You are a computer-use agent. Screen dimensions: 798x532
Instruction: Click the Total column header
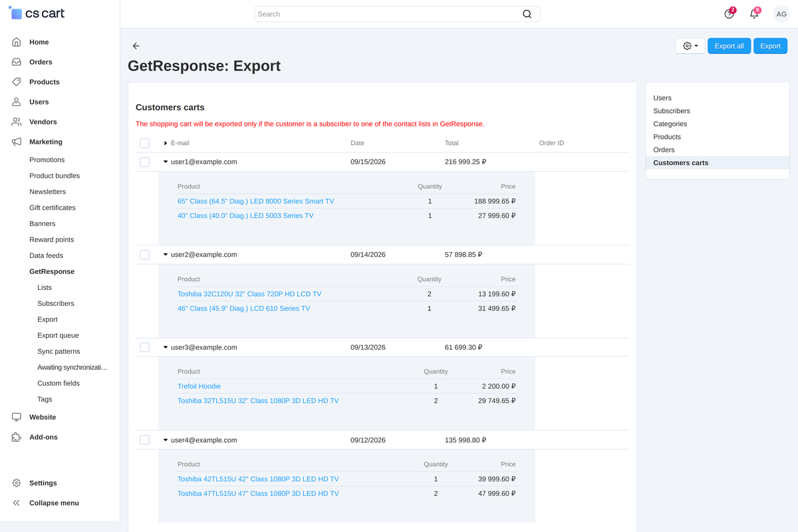click(452, 143)
